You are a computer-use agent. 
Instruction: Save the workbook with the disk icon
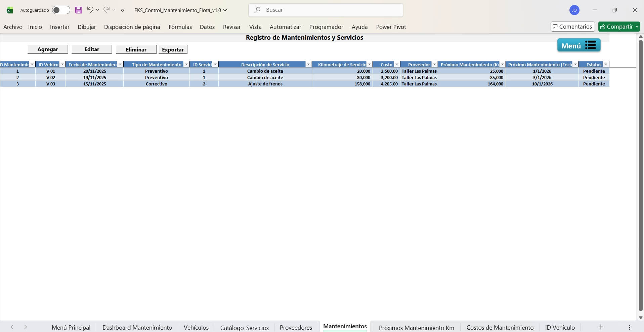click(x=79, y=10)
